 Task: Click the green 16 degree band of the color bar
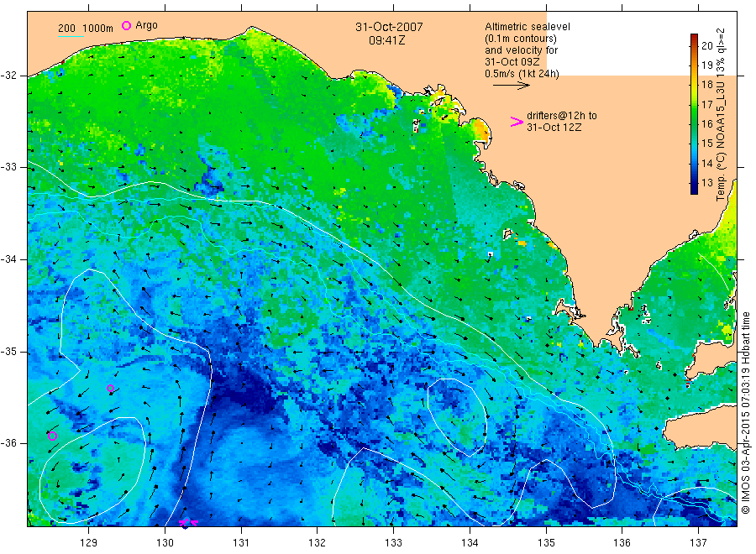(694, 123)
